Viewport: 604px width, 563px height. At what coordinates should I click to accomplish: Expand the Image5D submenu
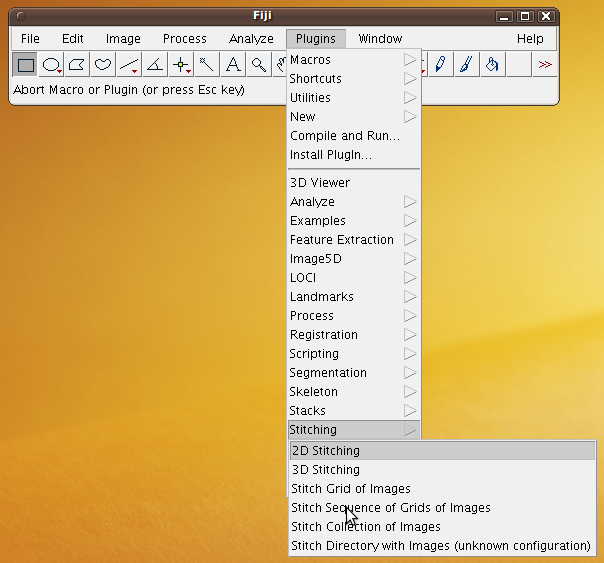coord(354,258)
